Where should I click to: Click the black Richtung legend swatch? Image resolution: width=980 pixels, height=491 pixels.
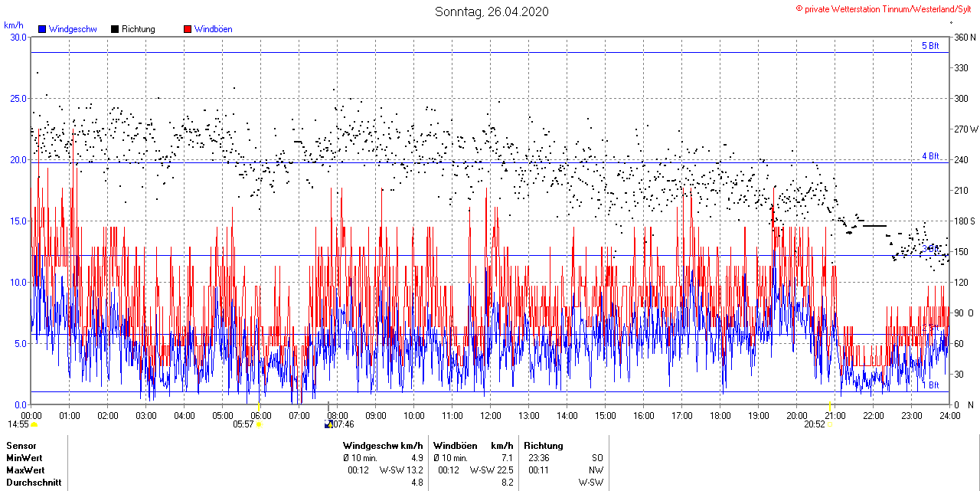click(115, 29)
